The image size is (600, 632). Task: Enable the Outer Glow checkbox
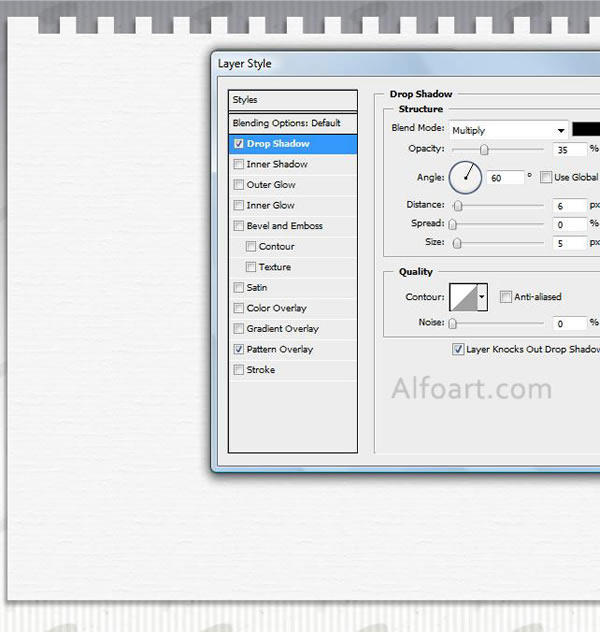pyautogui.click(x=239, y=185)
